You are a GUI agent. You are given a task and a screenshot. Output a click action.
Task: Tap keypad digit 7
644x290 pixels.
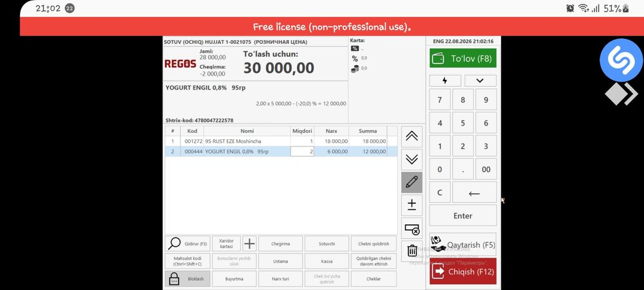440,100
